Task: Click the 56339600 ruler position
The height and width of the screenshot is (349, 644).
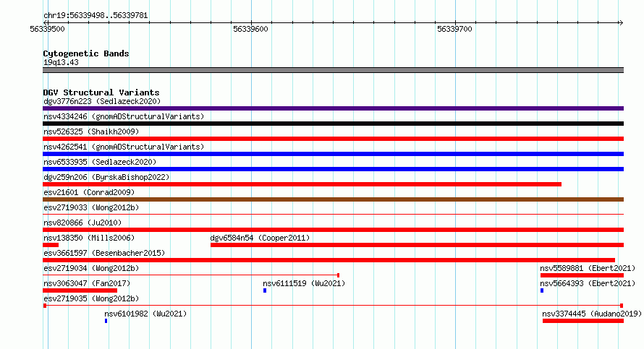Action: coord(250,29)
